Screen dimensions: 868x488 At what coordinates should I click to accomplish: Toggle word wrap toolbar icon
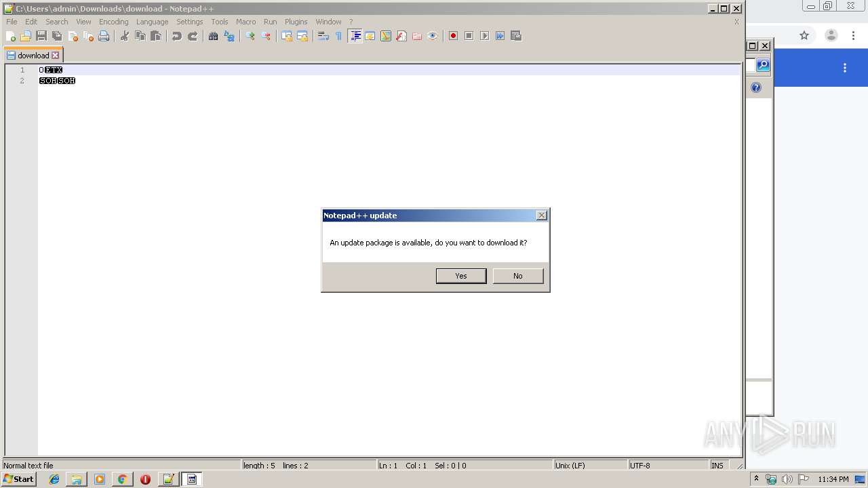[x=323, y=36]
